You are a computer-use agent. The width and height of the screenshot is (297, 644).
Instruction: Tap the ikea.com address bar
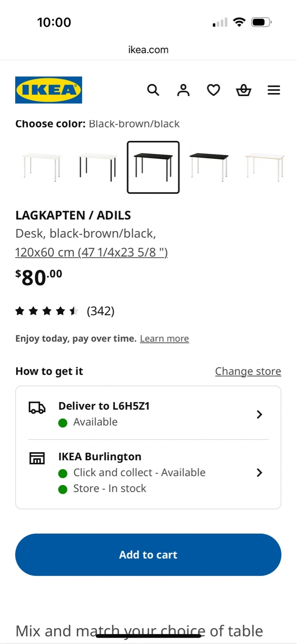(148, 50)
